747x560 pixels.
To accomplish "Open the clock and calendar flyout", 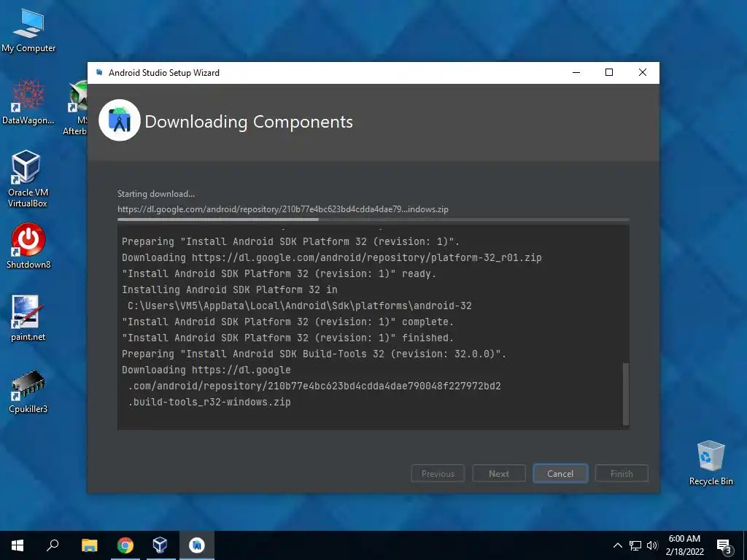I will coord(684,545).
